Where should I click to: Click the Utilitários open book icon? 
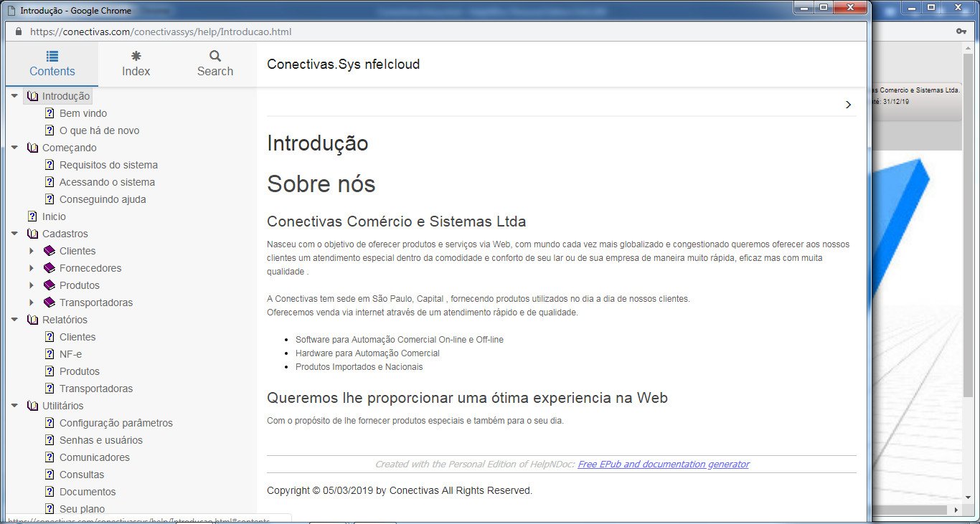click(32, 406)
